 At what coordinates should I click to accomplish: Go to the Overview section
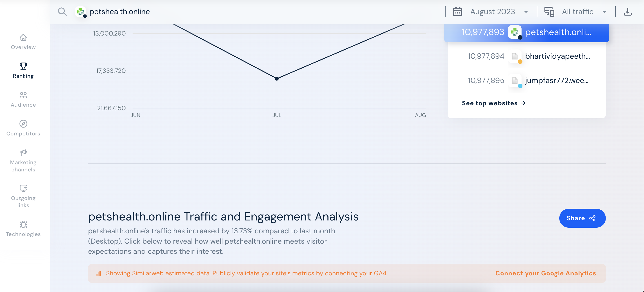click(x=23, y=42)
